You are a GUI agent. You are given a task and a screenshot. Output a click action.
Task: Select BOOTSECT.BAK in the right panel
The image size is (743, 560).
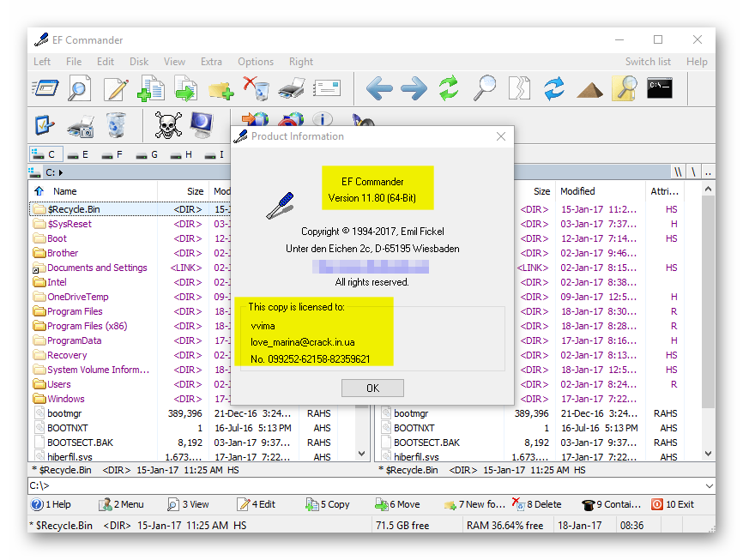coord(426,443)
